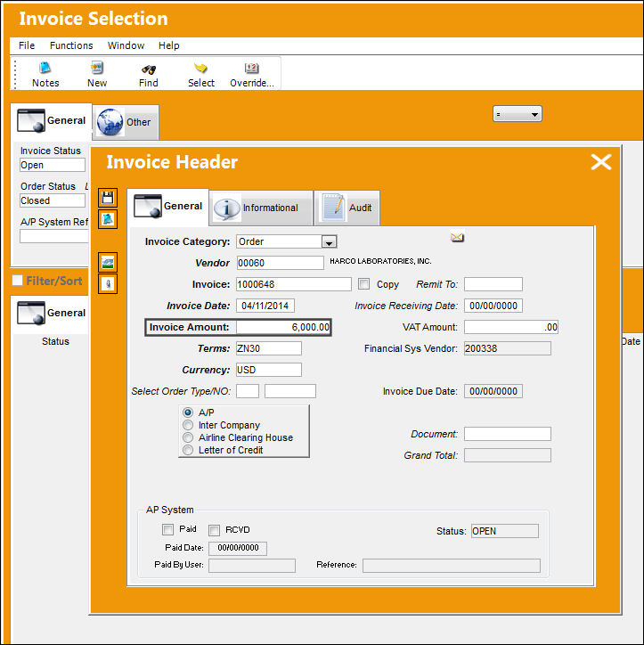Click the Document field
The image size is (644, 645).
pos(508,434)
